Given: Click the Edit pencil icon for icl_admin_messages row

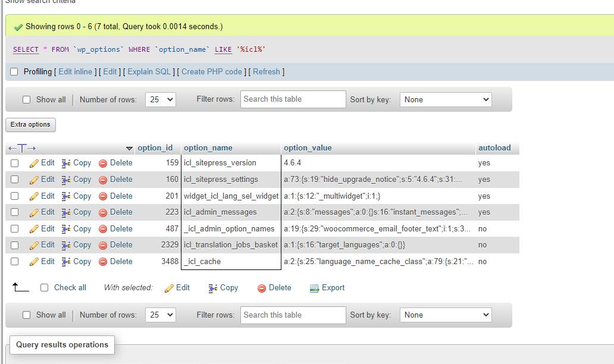Looking at the screenshot, I should [x=34, y=212].
